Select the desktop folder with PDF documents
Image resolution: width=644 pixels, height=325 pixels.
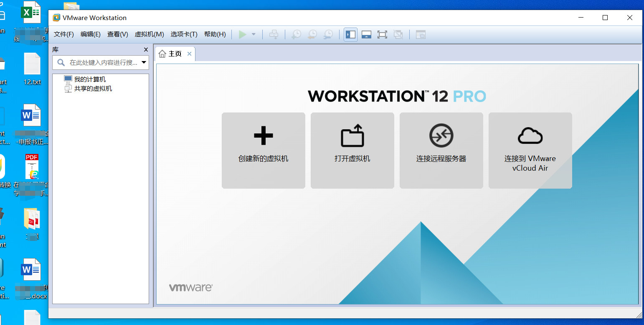point(32,218)
